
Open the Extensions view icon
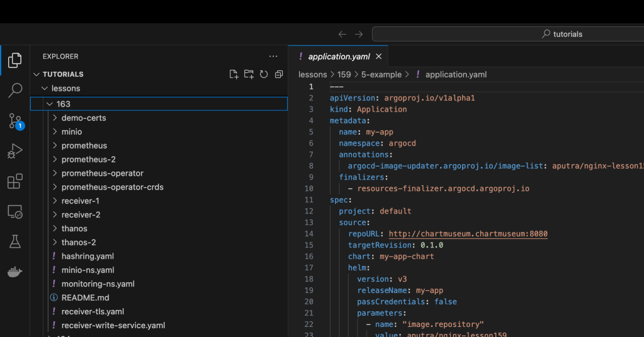14,181
